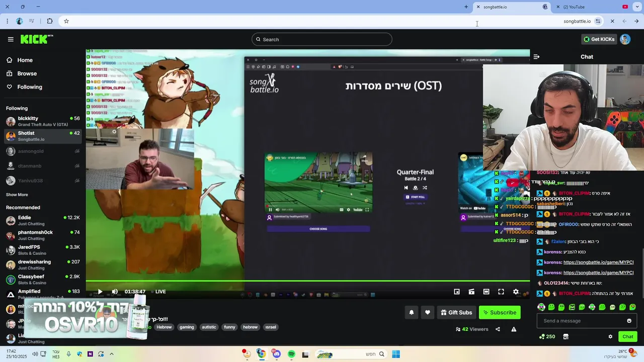Click the Get KICKs button
The image size is (644, 362).
click(x=599, y=39)
